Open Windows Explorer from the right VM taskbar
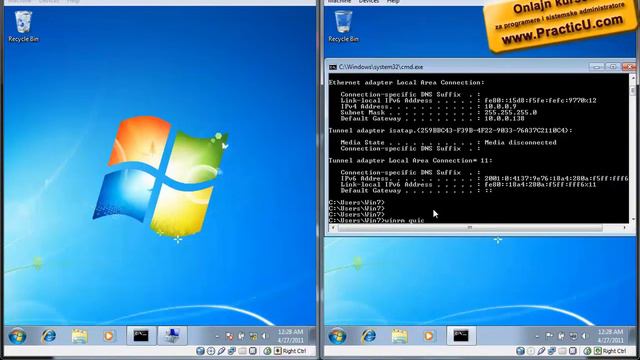This screenshot has height=360, width=640. coord(400,336)
